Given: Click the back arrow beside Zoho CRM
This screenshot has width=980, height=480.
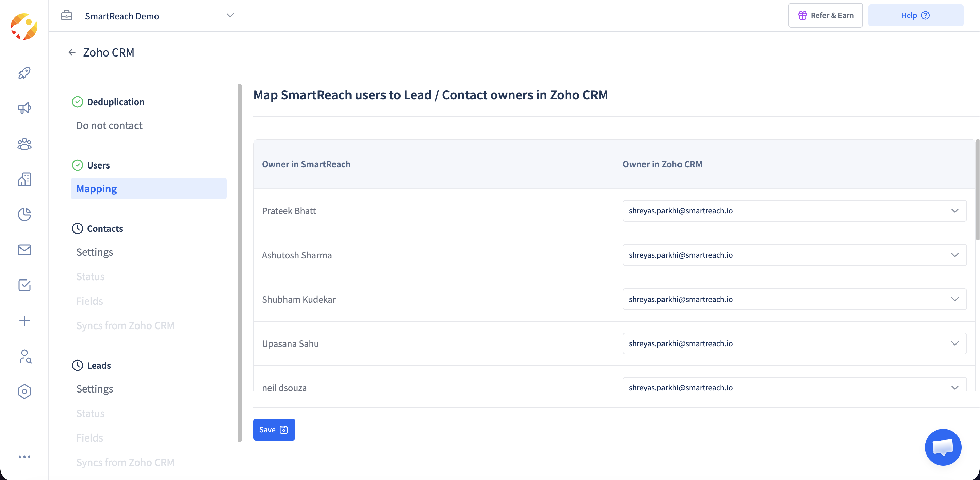Looking at the screenshot, I should coord(72,52).
